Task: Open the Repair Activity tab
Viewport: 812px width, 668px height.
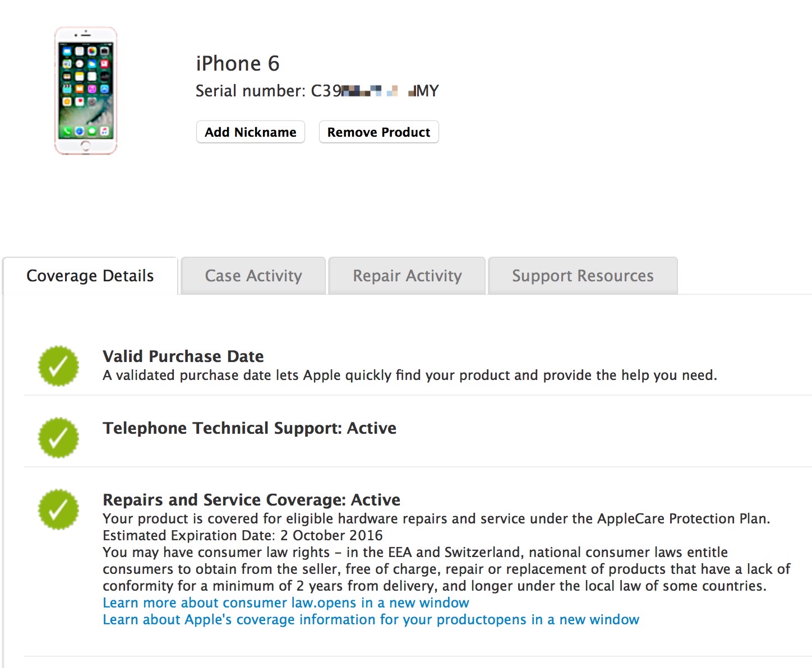Action: [407, 276]
